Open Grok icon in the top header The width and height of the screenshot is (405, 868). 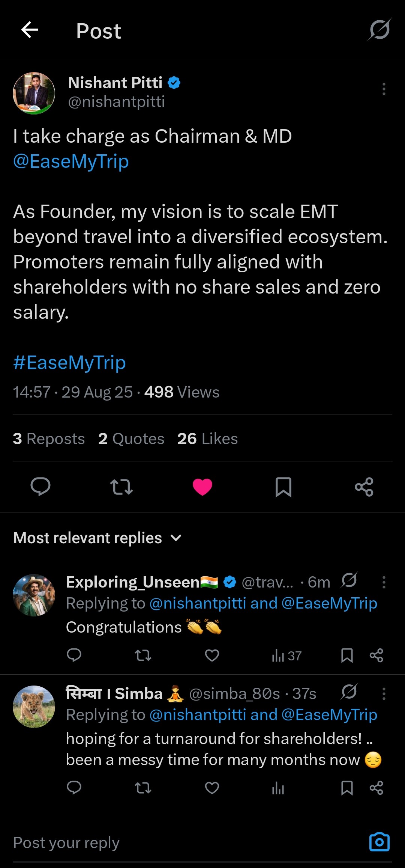click(x=379, y=30)
